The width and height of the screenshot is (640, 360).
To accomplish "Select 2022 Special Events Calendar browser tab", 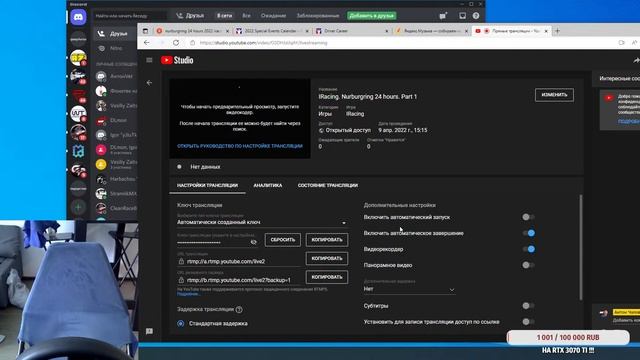I will pyautogui.click(x=270, y=31).
